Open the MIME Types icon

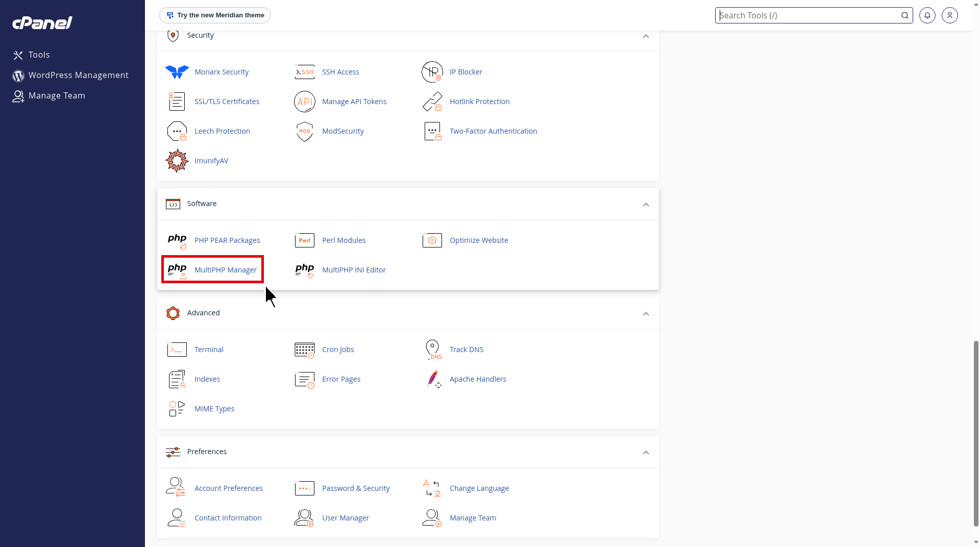177,409
